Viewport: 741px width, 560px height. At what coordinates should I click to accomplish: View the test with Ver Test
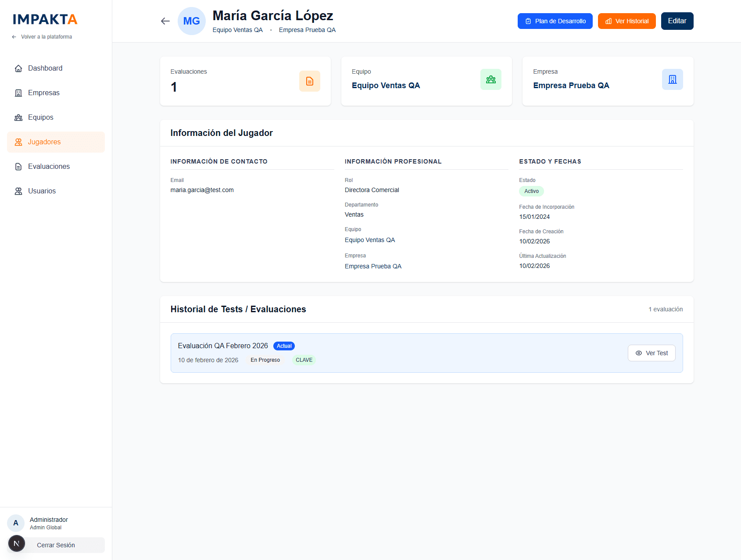(651, 353)
